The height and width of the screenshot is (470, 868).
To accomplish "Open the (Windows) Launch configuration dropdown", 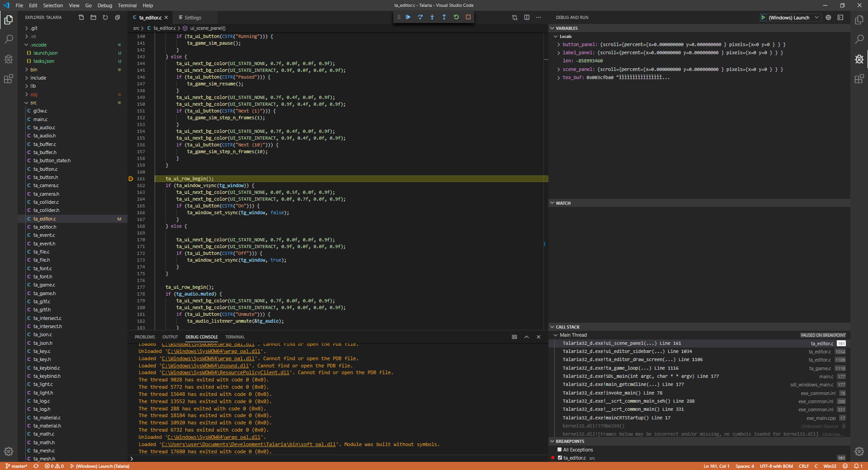I will (817, 17).
